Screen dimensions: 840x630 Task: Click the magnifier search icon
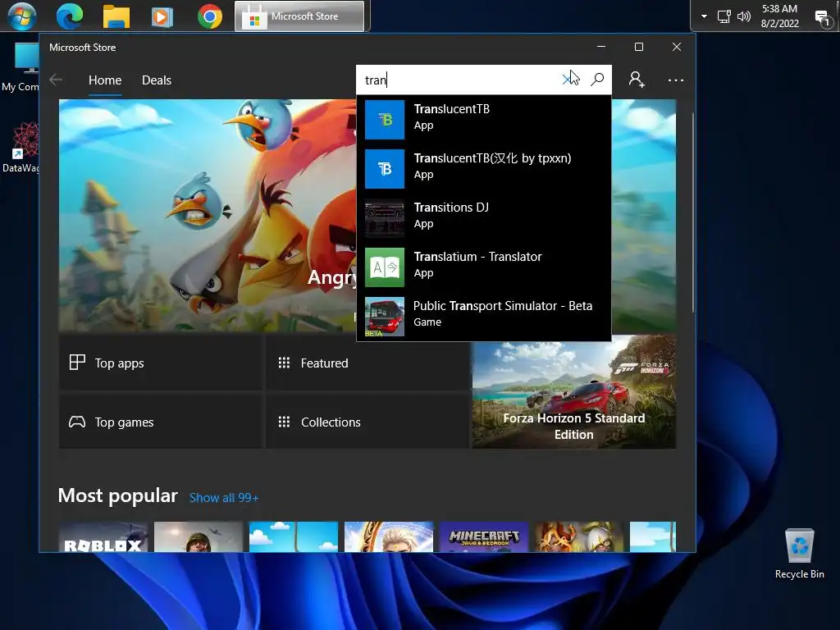coord(597,80)
